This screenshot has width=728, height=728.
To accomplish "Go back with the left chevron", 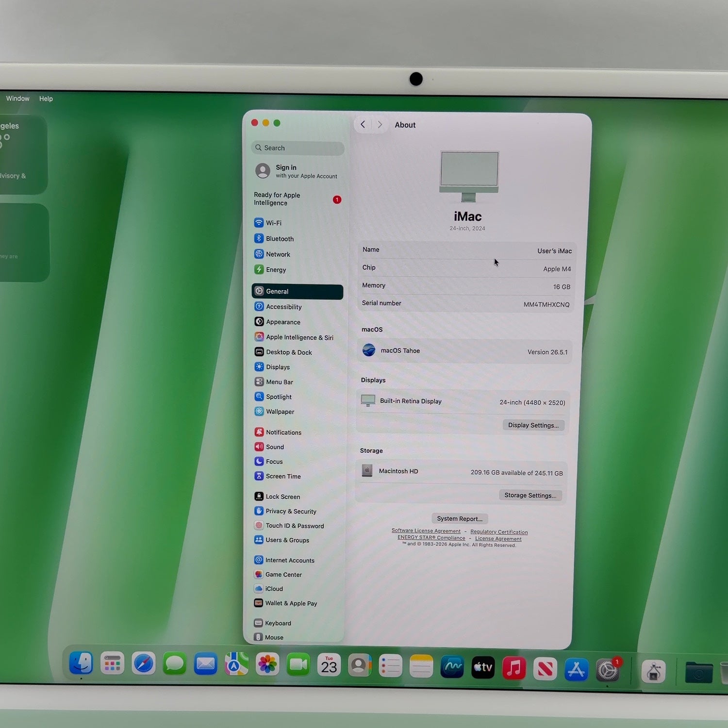I will pyautogui.click(x=363, y=125).
